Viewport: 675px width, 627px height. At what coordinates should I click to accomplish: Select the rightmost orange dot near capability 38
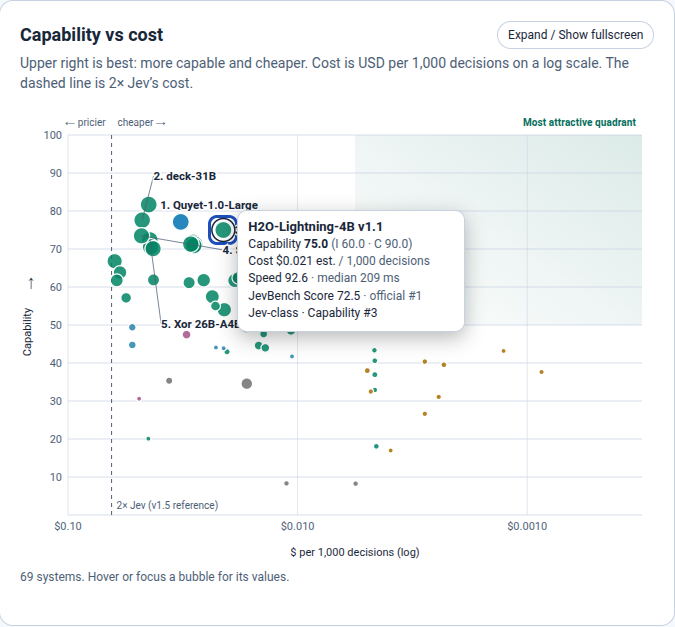[x=542, y=372]
